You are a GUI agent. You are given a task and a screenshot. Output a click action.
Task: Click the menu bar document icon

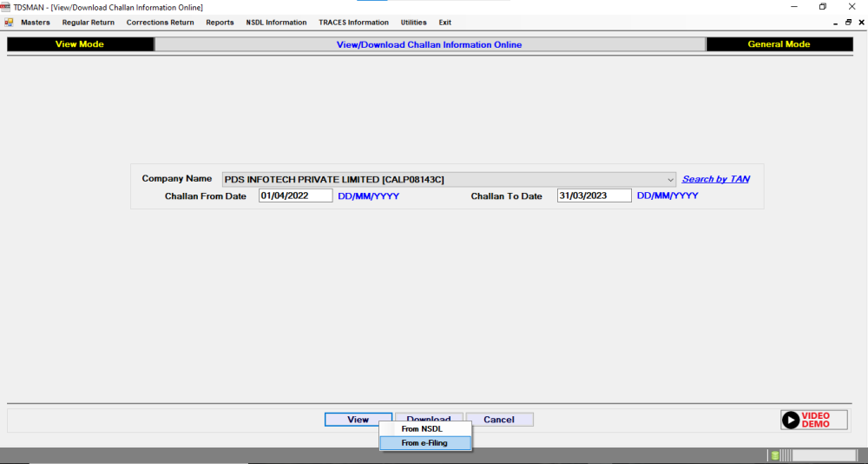(x=9, y=23)
